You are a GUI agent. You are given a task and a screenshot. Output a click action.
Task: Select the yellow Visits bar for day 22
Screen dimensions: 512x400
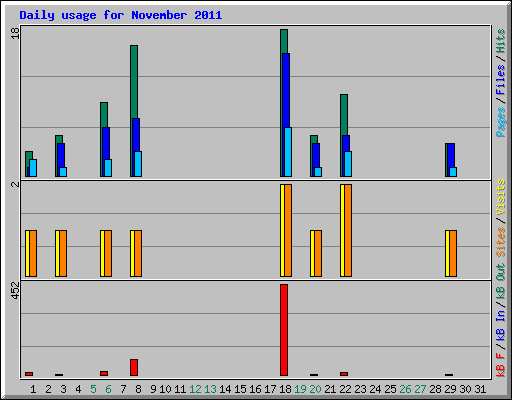point(342,230)
